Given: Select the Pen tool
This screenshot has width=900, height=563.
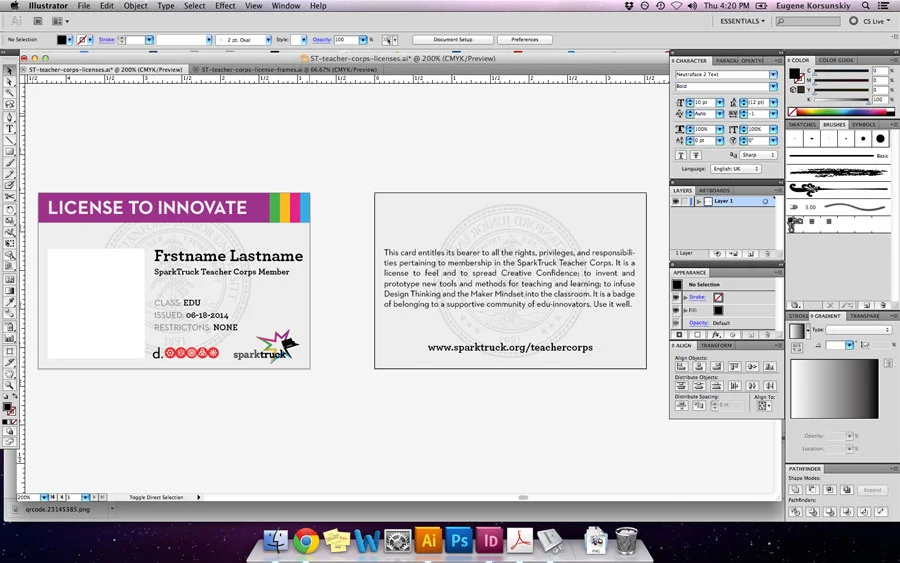Looking at the screenshot, I should 9,118.
